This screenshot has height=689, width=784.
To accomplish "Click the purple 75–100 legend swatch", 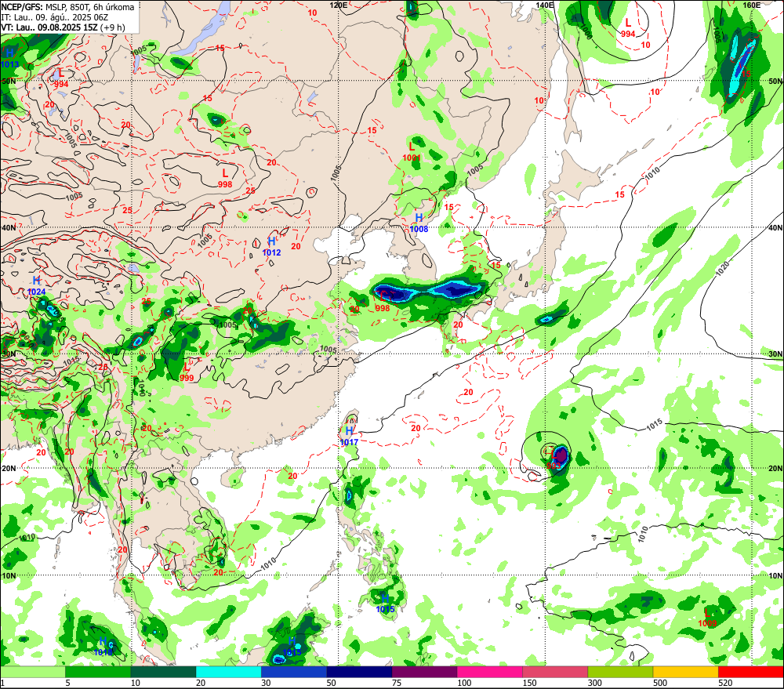I will 424,672.
